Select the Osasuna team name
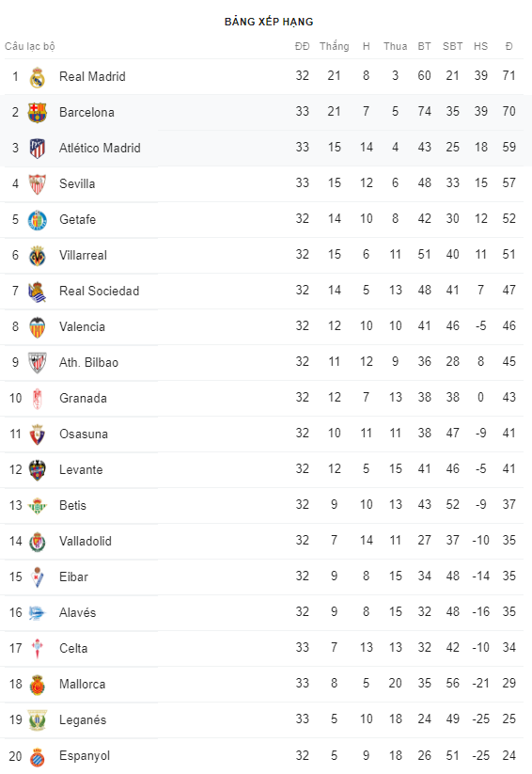 pyautogui.click(x=84, y=434)
